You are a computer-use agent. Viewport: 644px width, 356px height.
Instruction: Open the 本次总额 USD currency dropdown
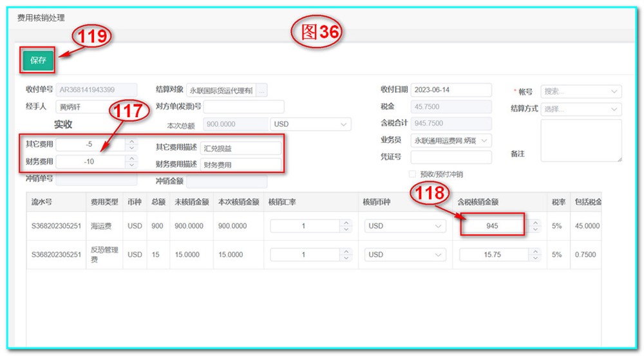310,124
